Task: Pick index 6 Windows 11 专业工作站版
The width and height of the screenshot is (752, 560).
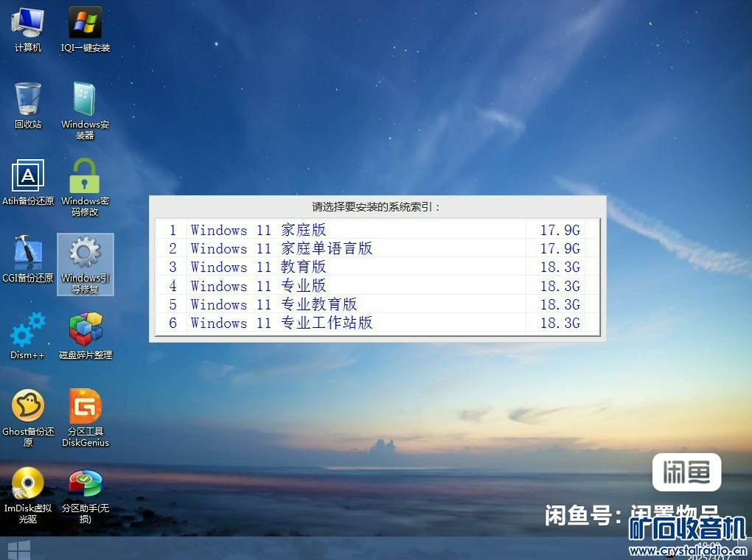Action: tap(377, 323)
